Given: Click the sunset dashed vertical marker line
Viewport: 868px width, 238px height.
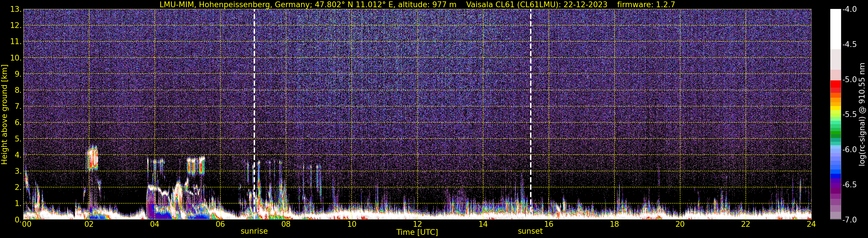Looking at the screenshot, I should pos(530,114).
